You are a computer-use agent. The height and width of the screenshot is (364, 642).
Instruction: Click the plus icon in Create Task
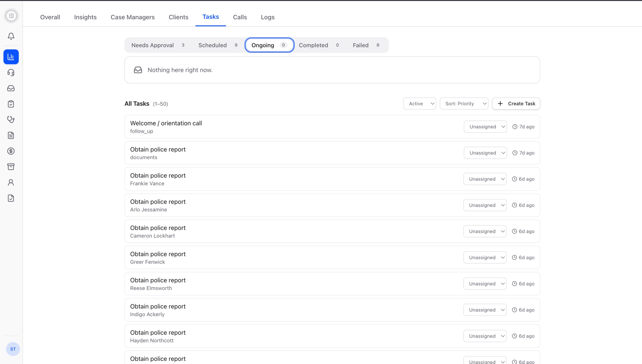click(x=500, y=103)
